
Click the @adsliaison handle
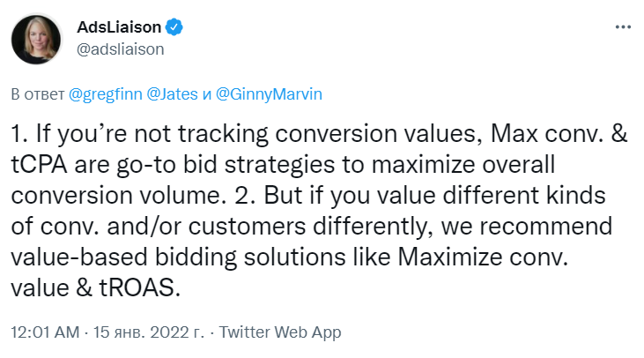[x=114, y=48]
